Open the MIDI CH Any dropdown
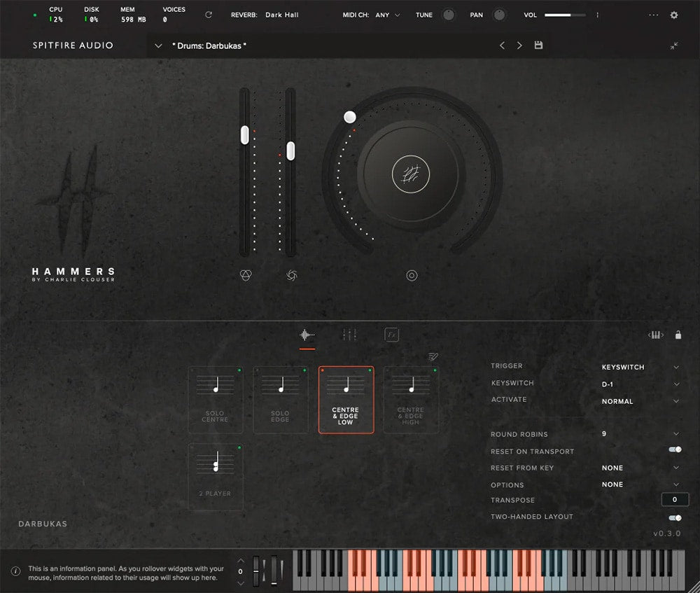 tap(388, 15)
